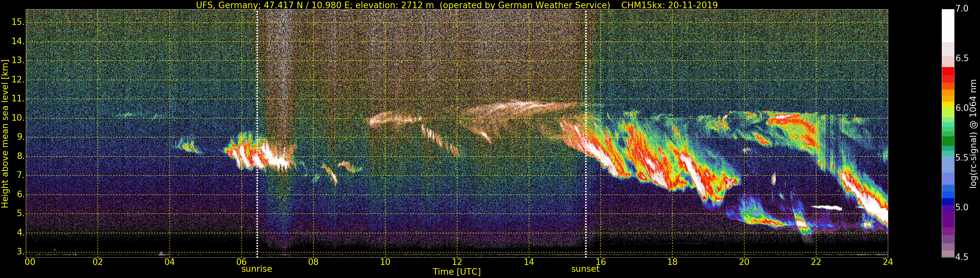Image resolution: width=980 pixels, height=278 pixels.
Task: Click the dotted white sunset marker line
Action: tap(585, 133)
